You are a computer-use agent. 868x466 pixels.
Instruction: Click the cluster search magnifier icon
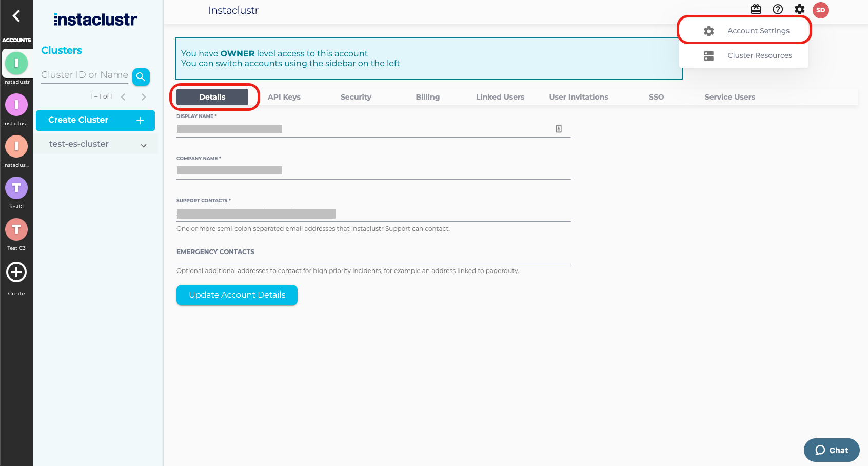141,76
